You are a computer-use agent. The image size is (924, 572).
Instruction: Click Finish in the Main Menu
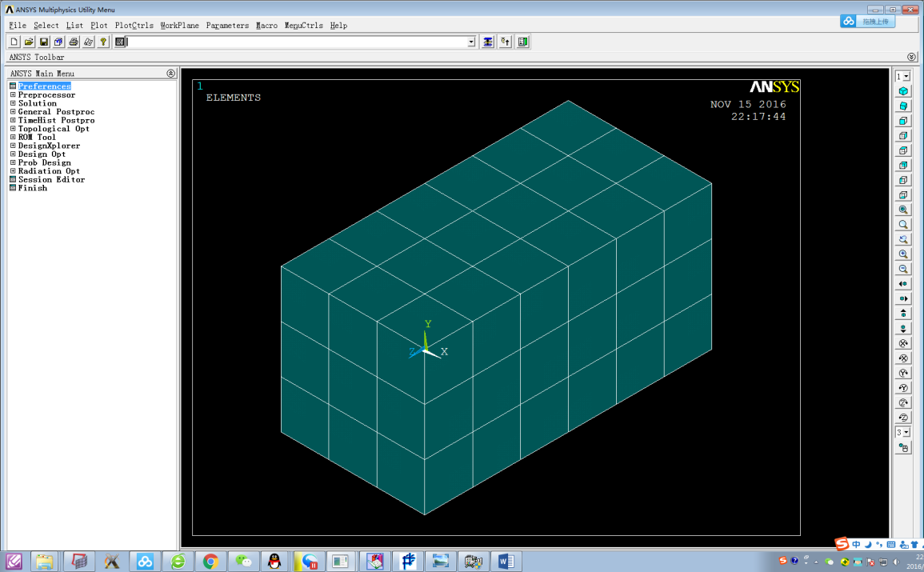point(33,188)
